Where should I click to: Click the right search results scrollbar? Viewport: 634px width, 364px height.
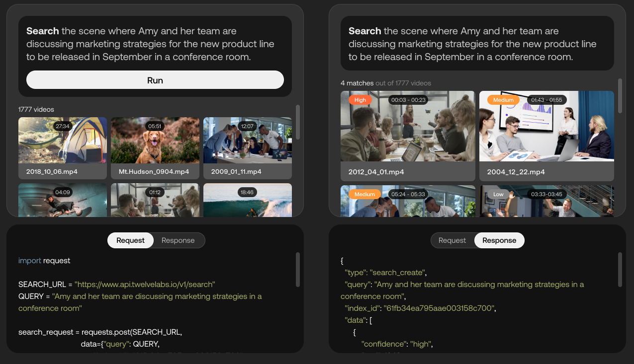click(620, 96)
